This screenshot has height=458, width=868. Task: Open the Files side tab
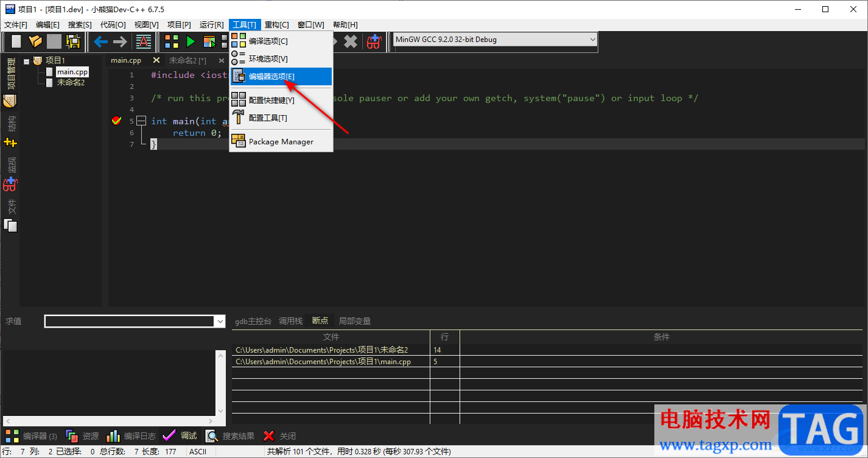pyautogui.click(x=10, y=216)
